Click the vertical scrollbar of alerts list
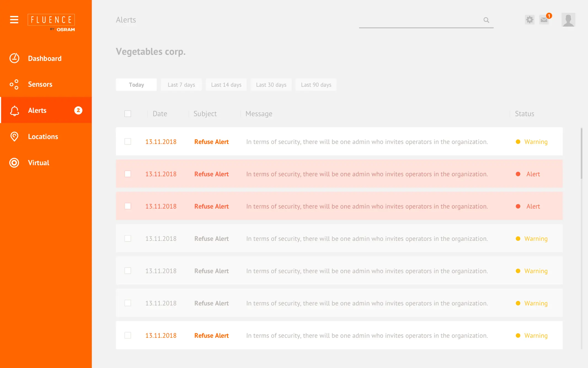This screenshot has height=368, width=588. (581, 153)
